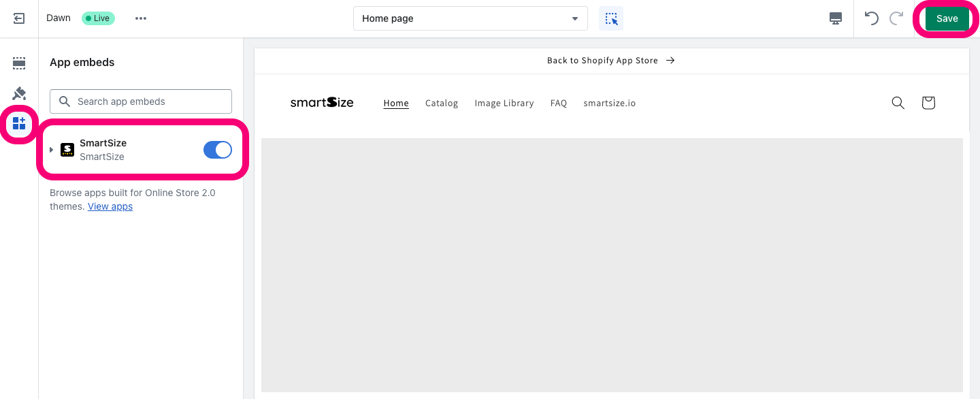Open Catalog in store navigation

tap(442, 103)
